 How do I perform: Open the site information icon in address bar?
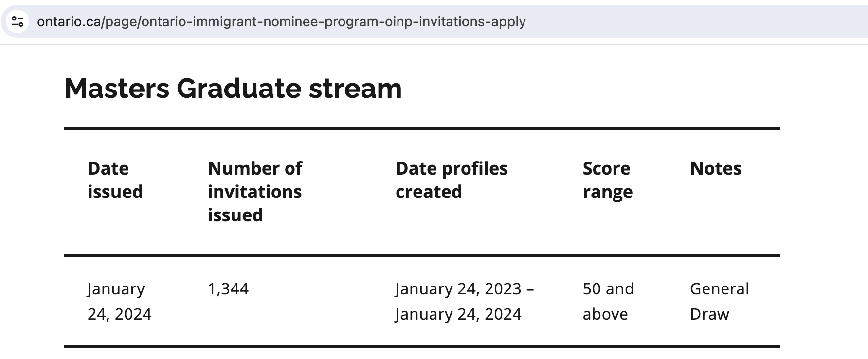(x=18, y=21)
